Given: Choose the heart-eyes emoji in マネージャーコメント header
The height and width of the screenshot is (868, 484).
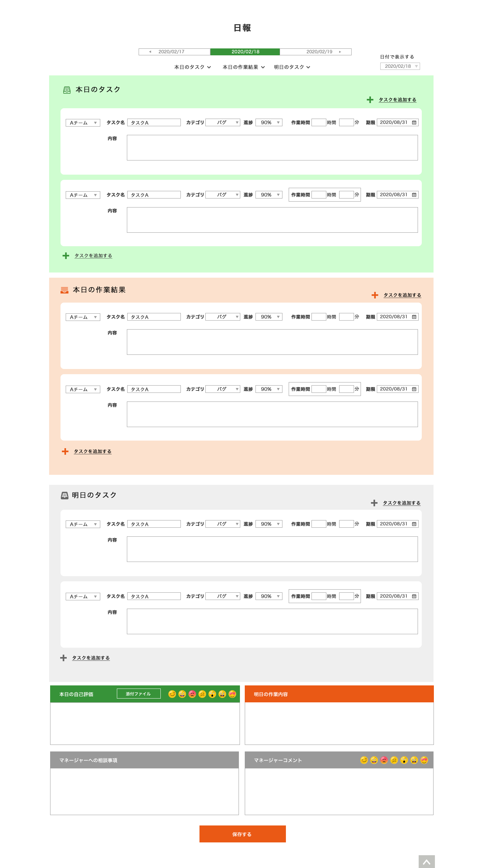Looking at the screenshot, I should click(424, 760).
